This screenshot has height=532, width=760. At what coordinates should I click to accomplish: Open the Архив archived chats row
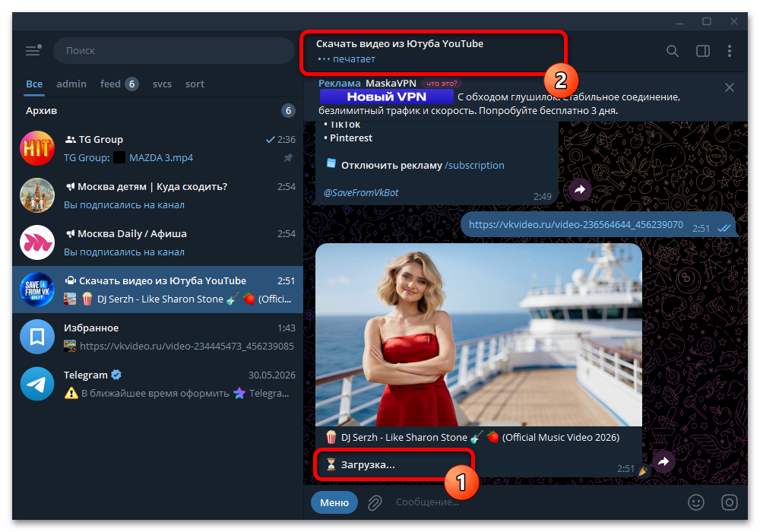[x=158, y=110]
